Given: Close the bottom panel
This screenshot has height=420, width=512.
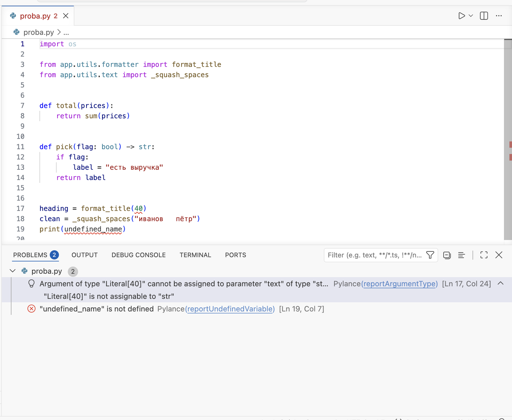Looking at the screenshot, I should [x=499, y=255].
